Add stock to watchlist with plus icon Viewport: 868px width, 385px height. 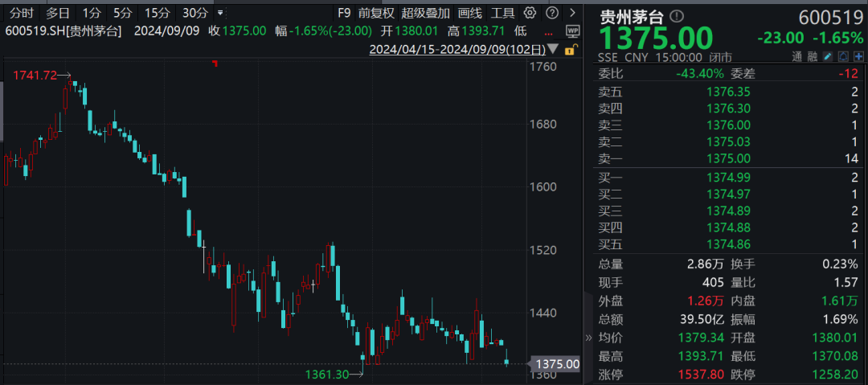(858, 56)
